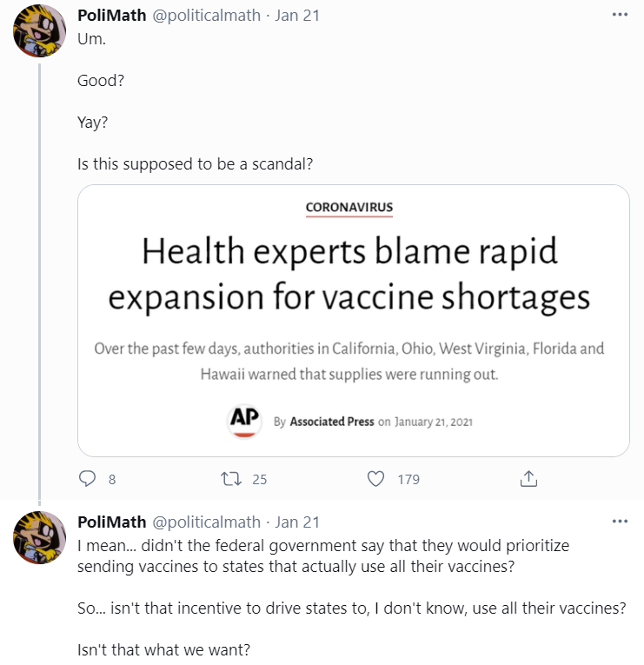
Task: Open PoliMath avatar on first tweet
Action: [39, 30]
